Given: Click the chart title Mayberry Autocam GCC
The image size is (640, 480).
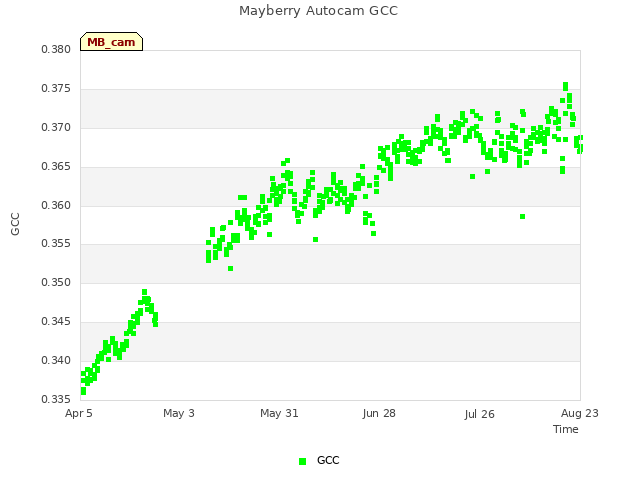Looking at the screenshot, I should [x=318, y=11].
